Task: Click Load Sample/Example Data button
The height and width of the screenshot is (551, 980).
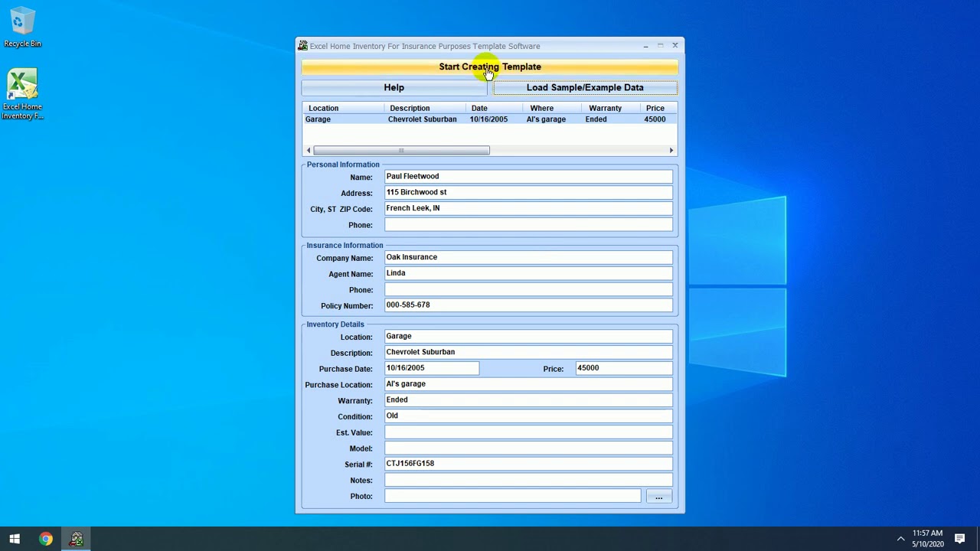Action: tap(585, 87)
